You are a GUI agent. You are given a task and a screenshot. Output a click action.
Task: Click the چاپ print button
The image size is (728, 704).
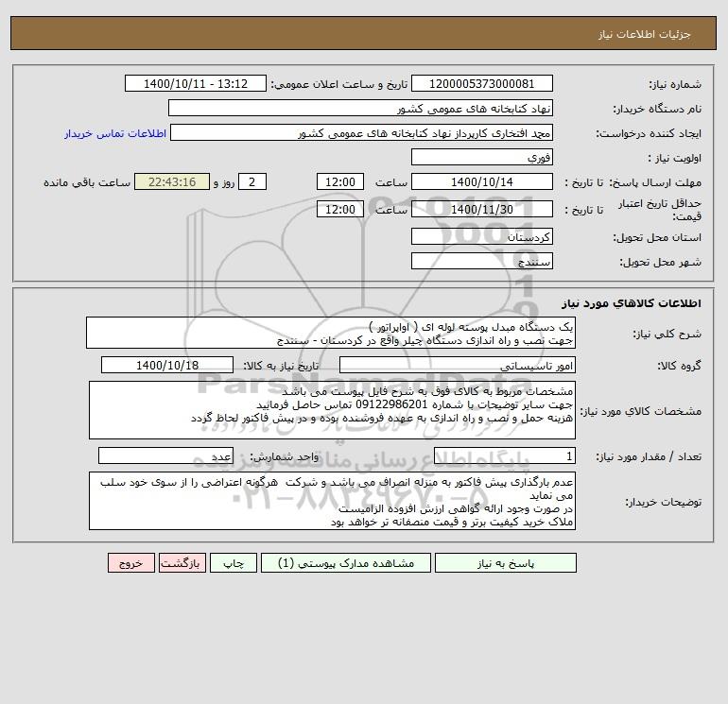(234, 563)
